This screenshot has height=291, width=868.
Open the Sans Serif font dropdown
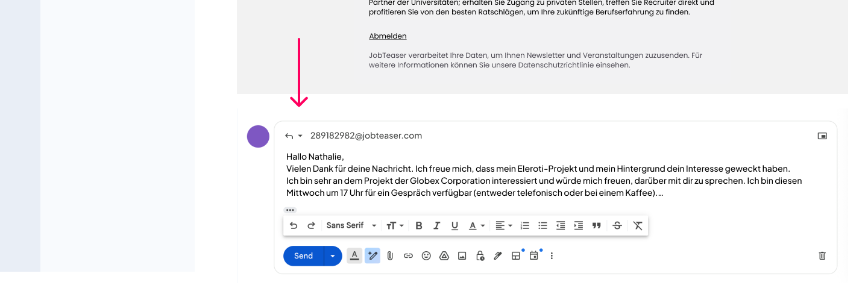pos(351,225)
